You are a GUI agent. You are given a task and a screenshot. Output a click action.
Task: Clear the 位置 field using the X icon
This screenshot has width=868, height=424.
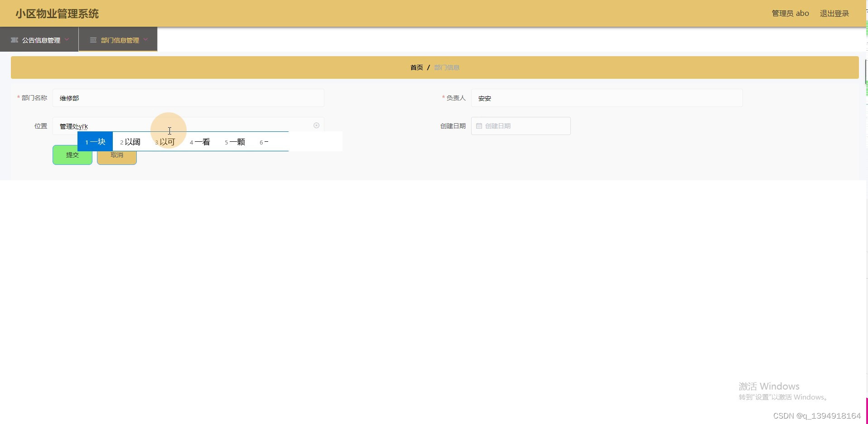coord(316,125)
